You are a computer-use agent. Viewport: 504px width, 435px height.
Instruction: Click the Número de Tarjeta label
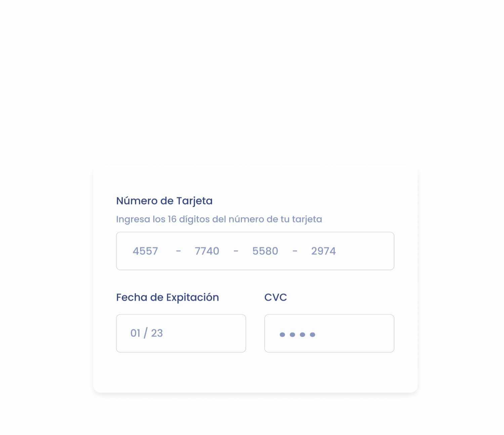pyautogui.click(x=164, y=201)
